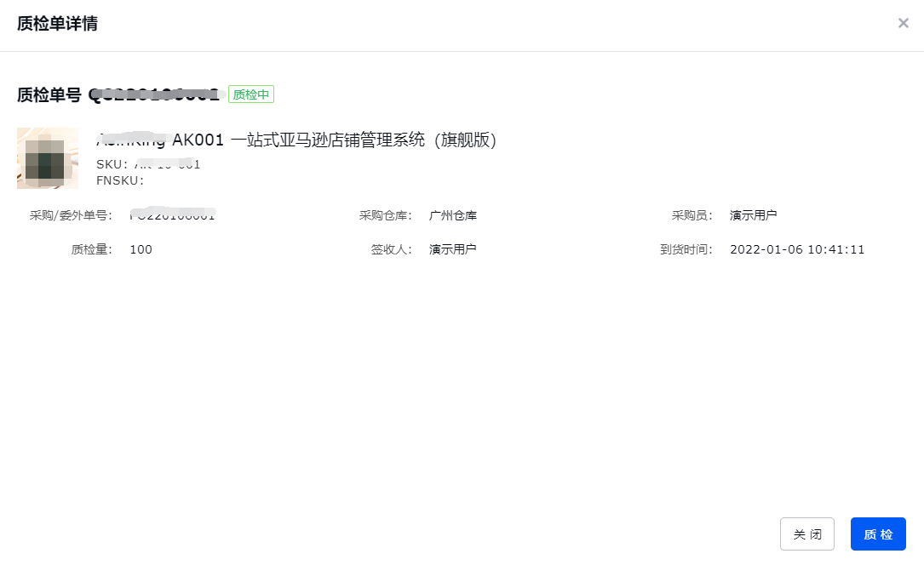Click the 关闭 close button

coord(806,534)
